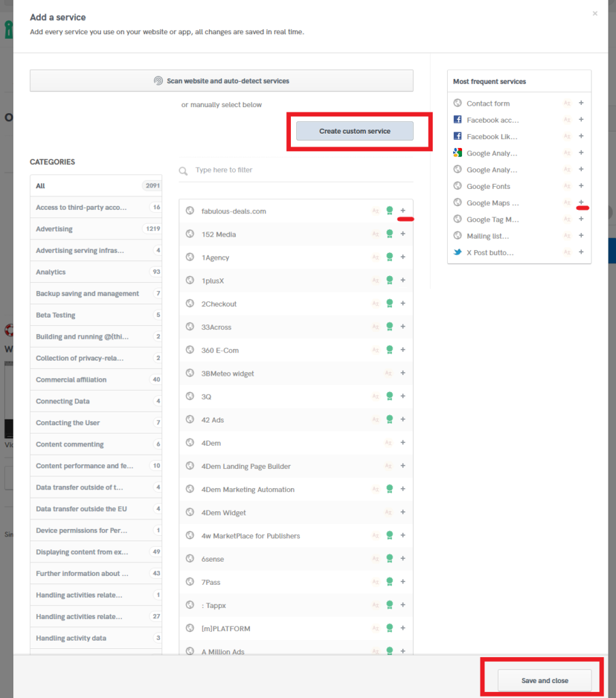Add the 6sense service using plus icon
Image resolution: width=616 pixels, height=698 pixels.
tap(403, 559)
